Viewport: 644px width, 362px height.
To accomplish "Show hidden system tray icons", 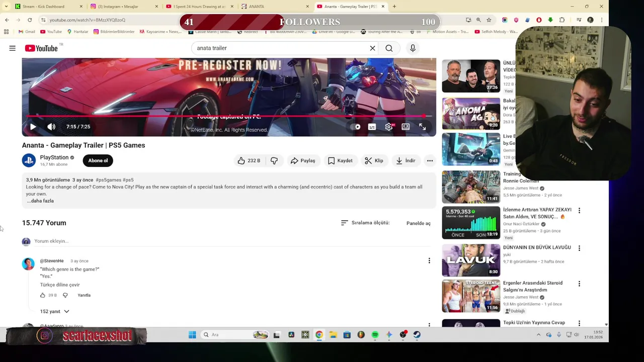I will [538, 335].
